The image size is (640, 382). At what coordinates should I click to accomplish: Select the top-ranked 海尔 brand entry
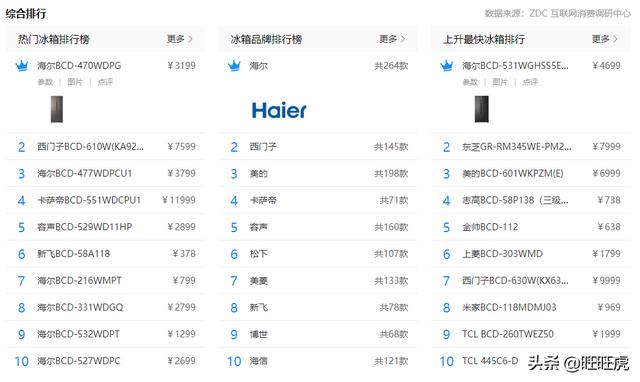tap(259, 66)
